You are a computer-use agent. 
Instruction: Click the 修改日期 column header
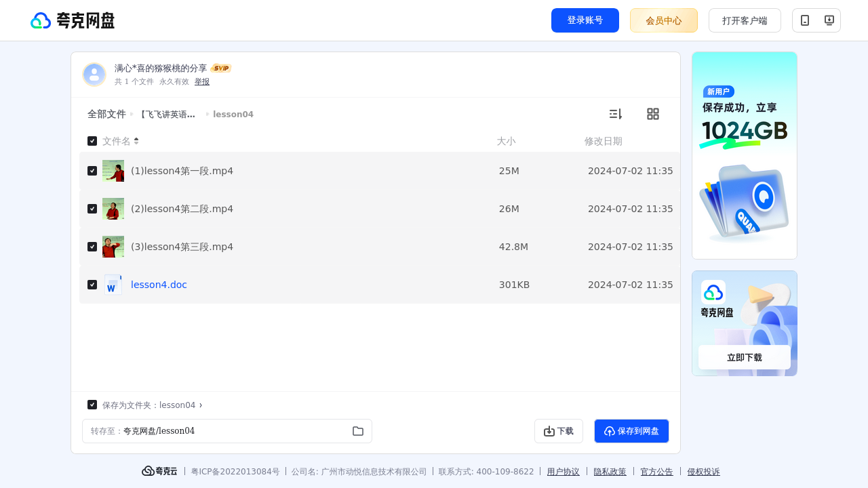tap(604, 141)
